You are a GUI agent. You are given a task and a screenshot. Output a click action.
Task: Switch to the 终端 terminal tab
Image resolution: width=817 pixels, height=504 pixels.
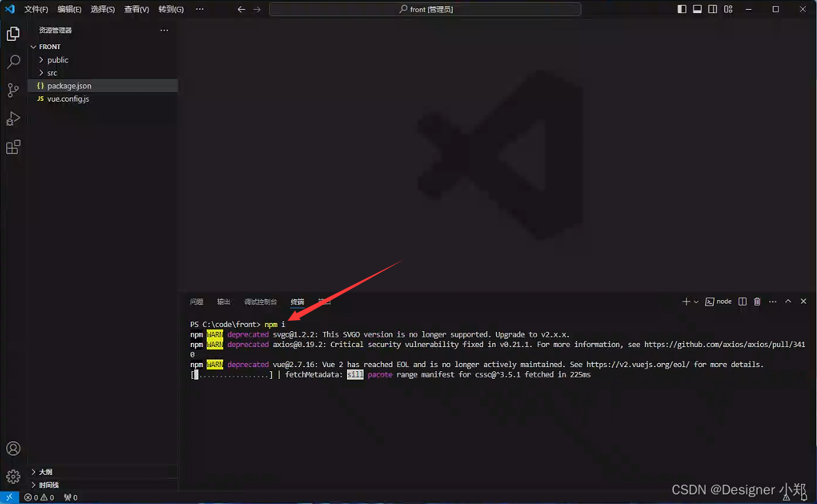[x=297, y=301]
